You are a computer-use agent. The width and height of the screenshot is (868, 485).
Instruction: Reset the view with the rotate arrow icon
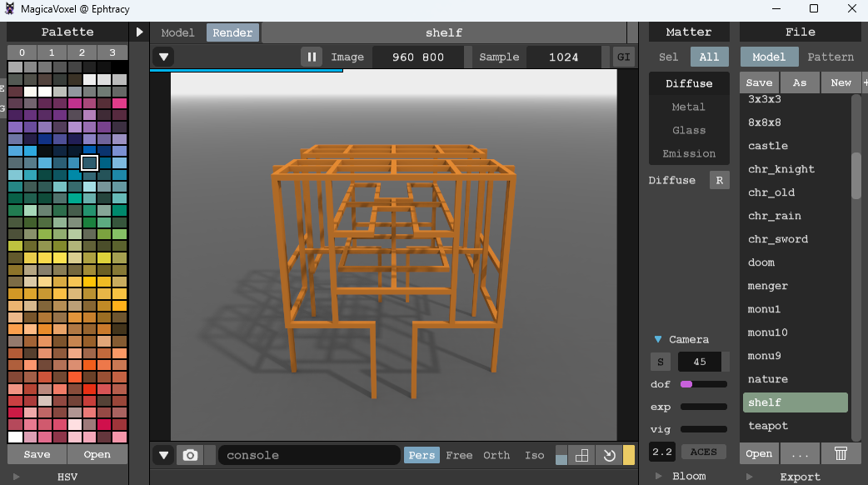[608, 454]
